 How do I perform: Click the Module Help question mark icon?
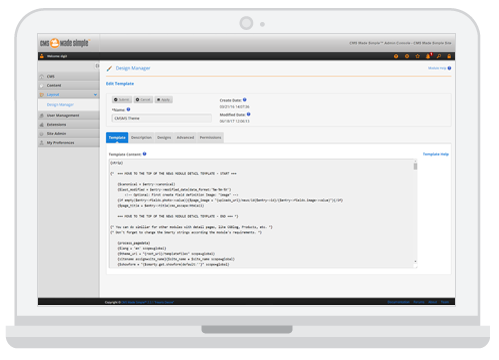pyautogui.click(x=449, y=68)
